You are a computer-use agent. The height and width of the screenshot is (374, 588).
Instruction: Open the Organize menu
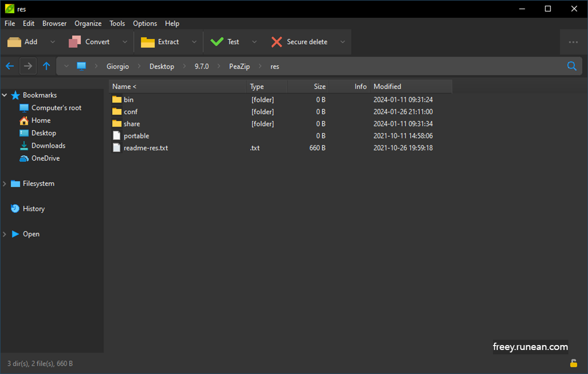(88, 24)
